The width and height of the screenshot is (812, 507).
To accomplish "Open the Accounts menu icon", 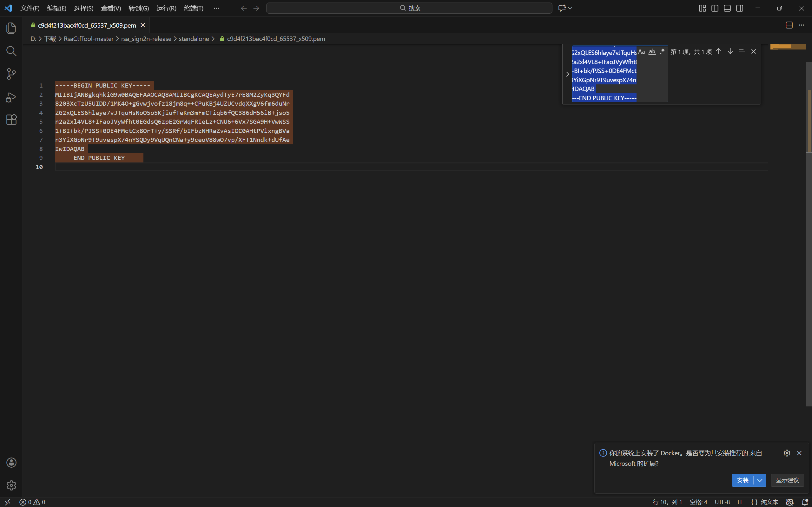I will coord(11,462).
